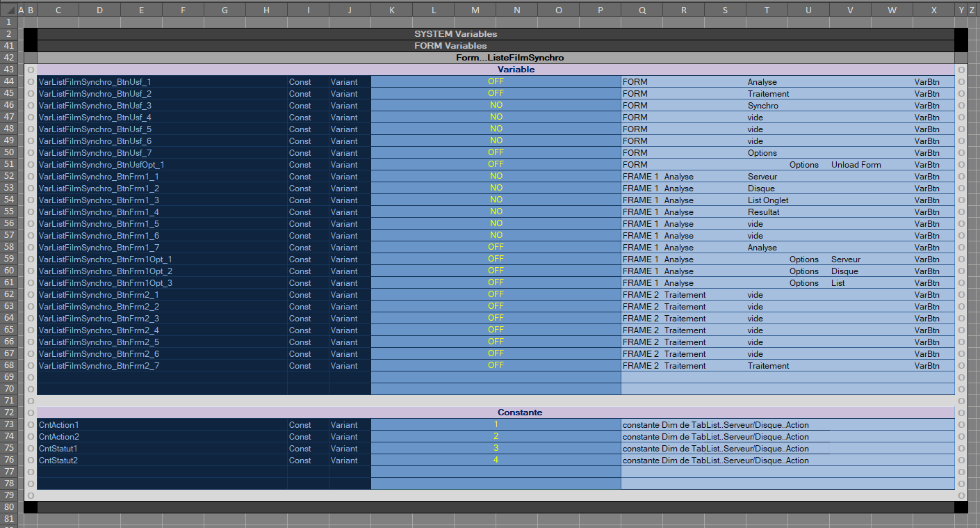Viewport: 980px width, 528px height.
Task: Click the right circle marker in row 75
Action: [961, 449]
